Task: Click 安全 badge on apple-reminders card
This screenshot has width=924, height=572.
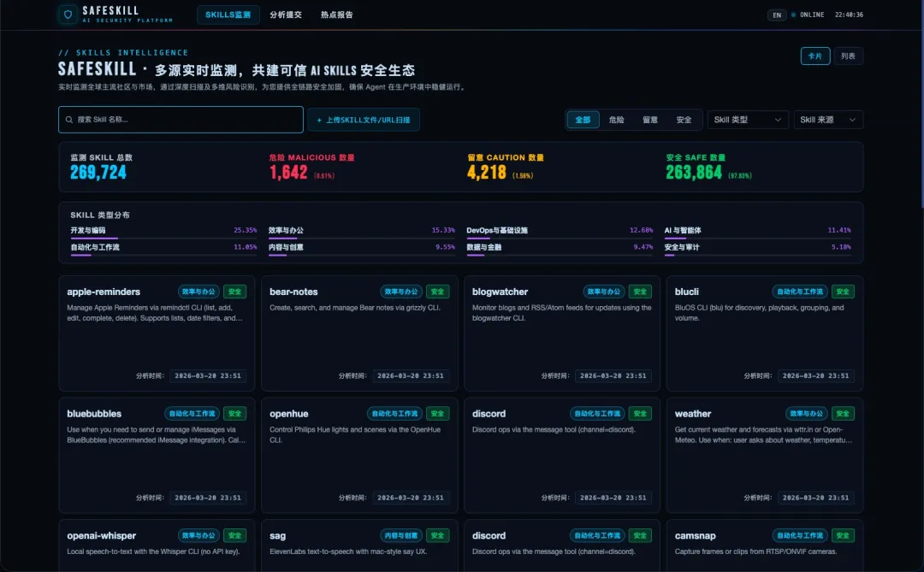Action: coord(235,292)
